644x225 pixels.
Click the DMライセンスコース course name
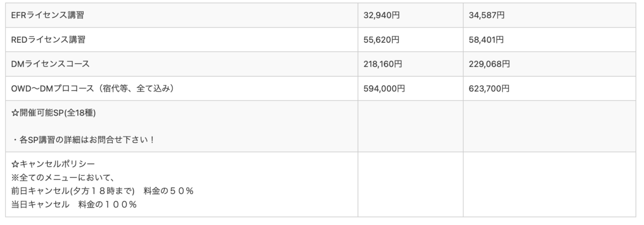50,64
